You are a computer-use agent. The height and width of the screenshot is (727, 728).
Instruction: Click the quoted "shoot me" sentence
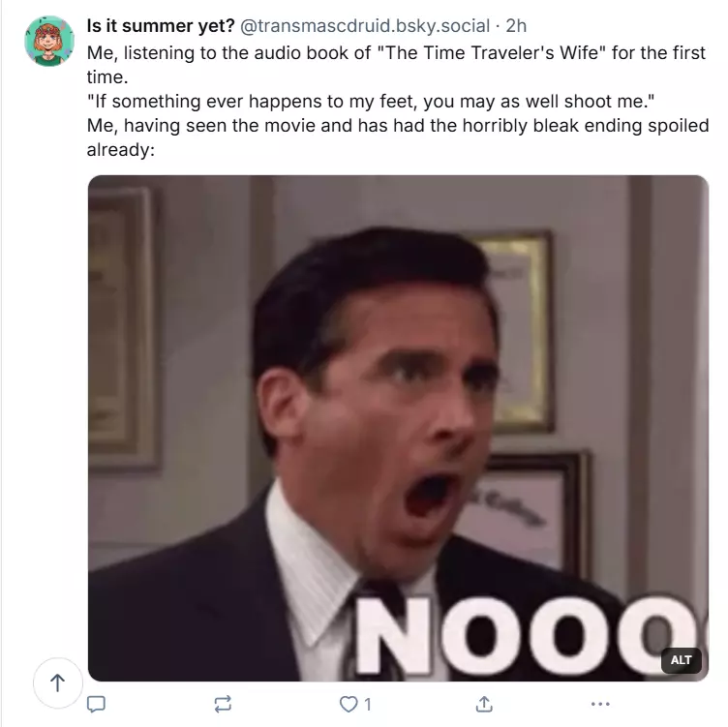pyautogui.click(x=371, y=101)
